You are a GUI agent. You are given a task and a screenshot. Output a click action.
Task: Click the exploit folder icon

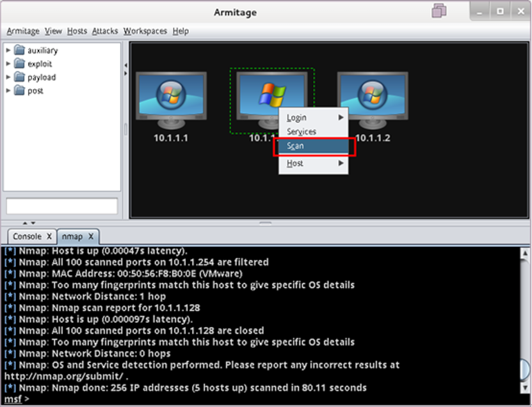point(19,63)
